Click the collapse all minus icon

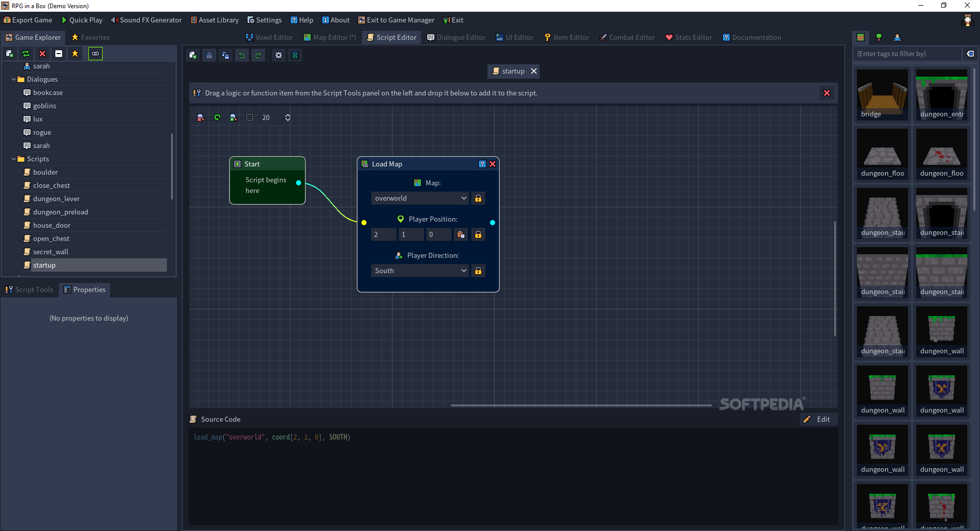tap(59, 54)
